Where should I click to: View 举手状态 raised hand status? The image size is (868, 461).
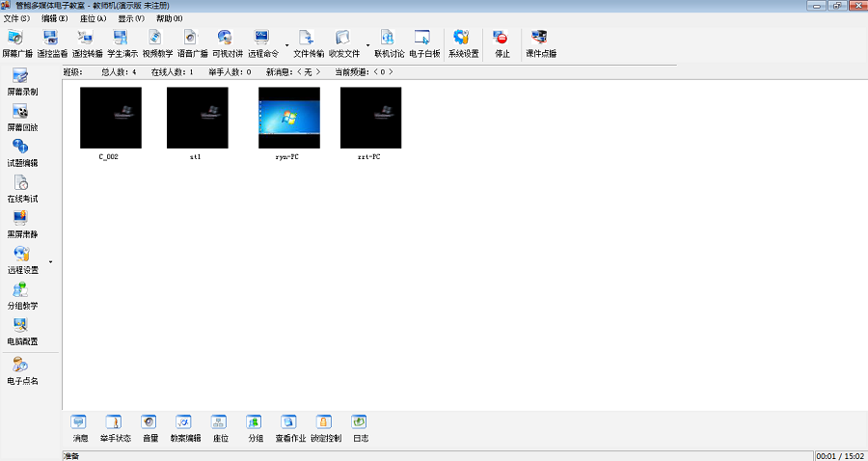(x=115, y=428)
